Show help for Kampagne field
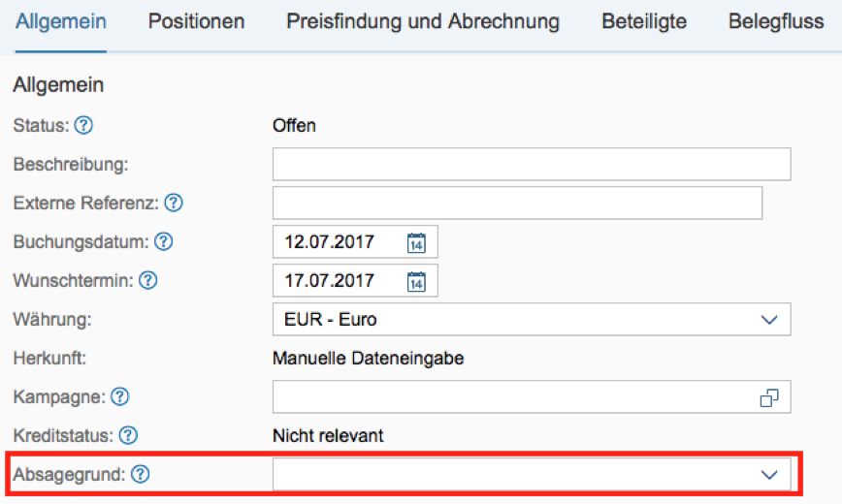This screenshot has height=504, width=842. click(x=120, y=396)
